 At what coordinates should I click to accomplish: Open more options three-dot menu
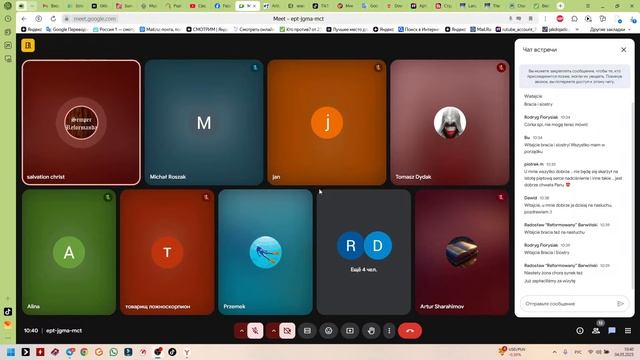tap(389, 331)
